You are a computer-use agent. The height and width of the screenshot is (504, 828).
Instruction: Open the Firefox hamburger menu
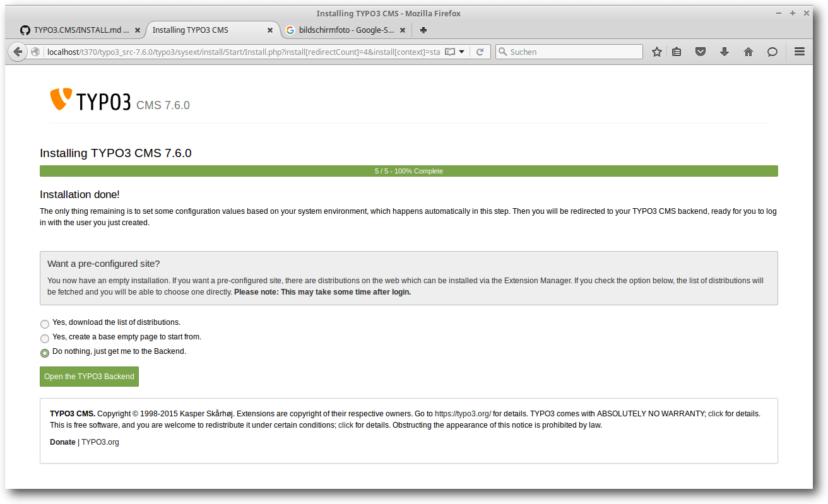800,52
